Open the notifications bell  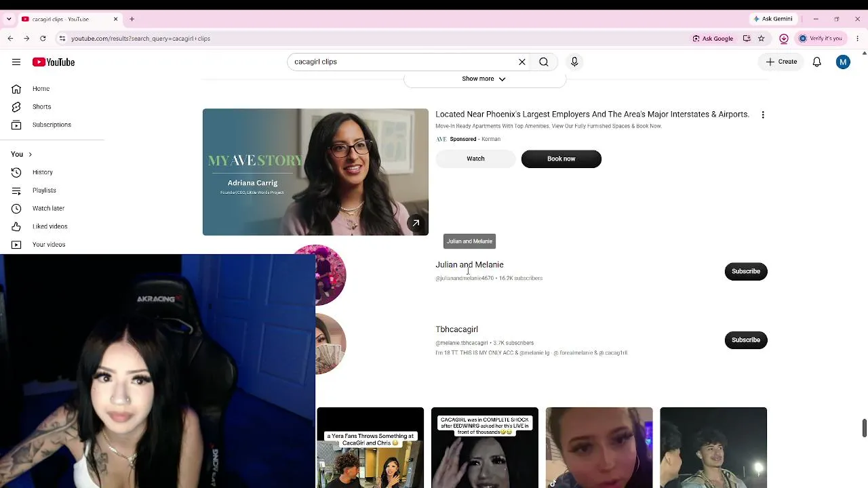point(817,62)
